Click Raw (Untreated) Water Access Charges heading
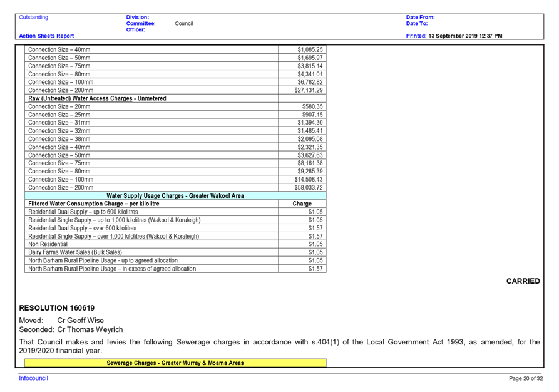The width and height of the screenshot is (559, 392). click(97, 98)
